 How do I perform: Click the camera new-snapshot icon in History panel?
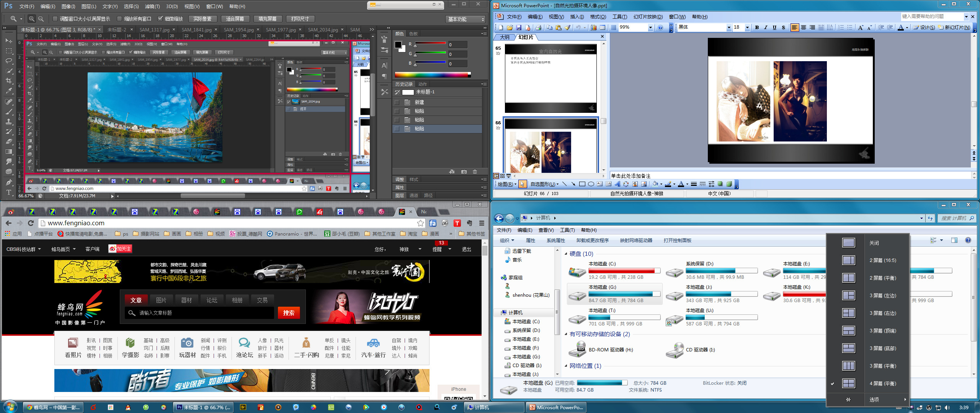[x=464, y=172]
